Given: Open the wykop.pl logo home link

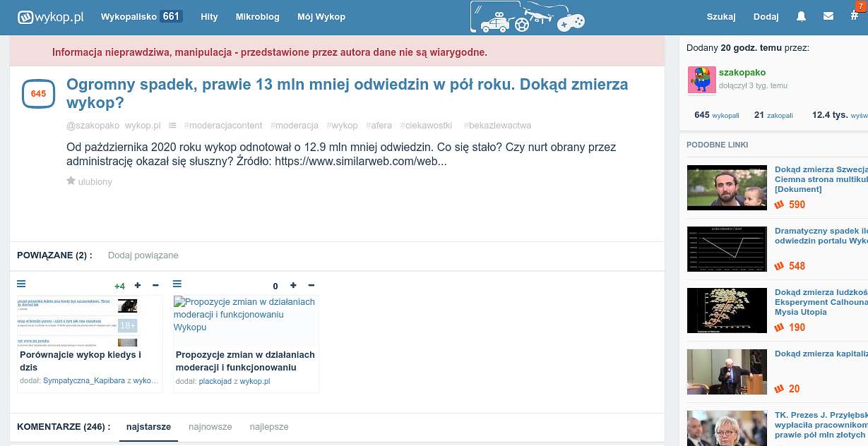Looking at the screenshot, I should pyautogui.click(x=51, y=16).
